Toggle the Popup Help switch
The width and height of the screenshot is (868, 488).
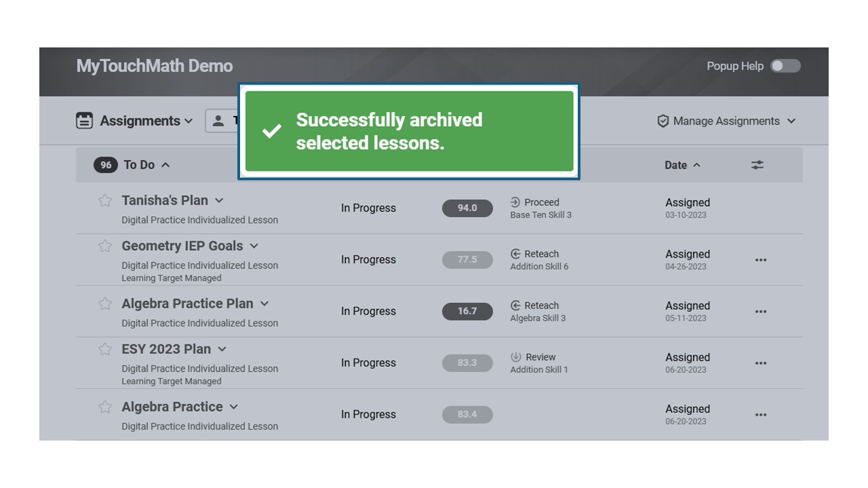785,66
